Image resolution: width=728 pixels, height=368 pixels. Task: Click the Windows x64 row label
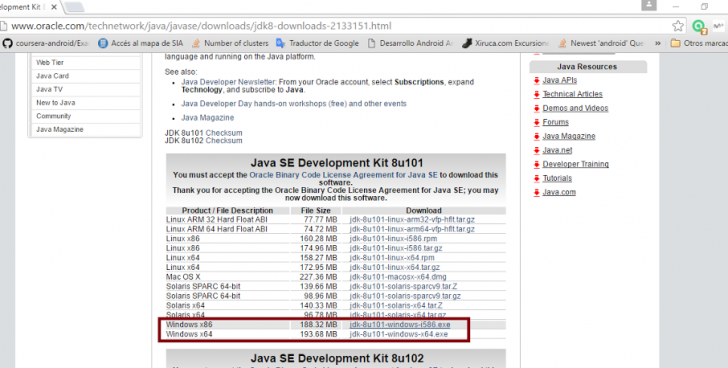pos(189,334)
